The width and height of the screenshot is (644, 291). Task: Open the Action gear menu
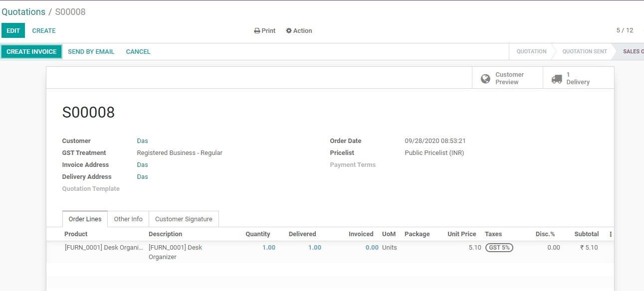point(299,30)
